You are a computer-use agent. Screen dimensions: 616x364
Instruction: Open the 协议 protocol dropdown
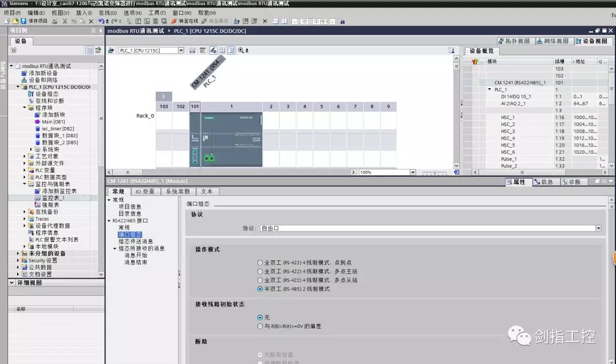point(598,228)
